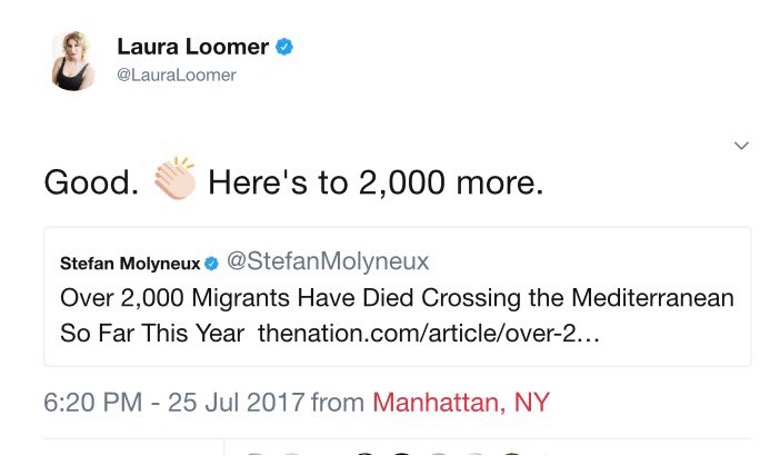770x456 pixels.
Task: Follow the thenation.com article link
Action: pyautogui.click(x=429, y=333)
